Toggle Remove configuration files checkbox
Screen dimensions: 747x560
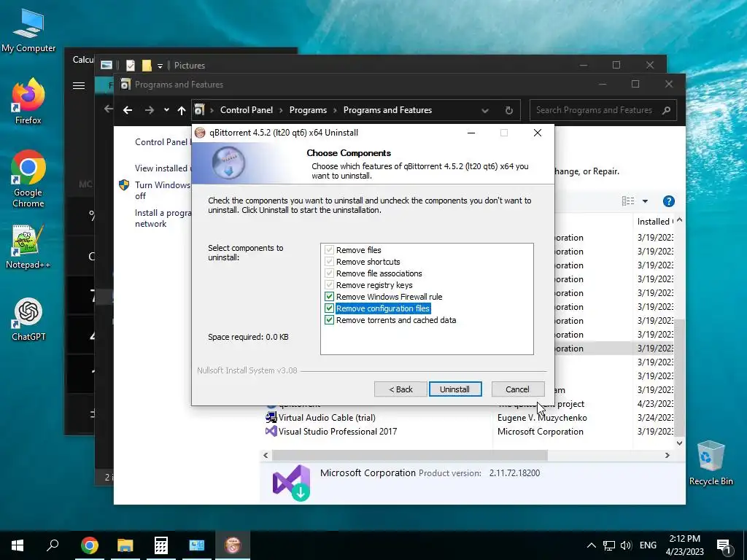[329, 308]
